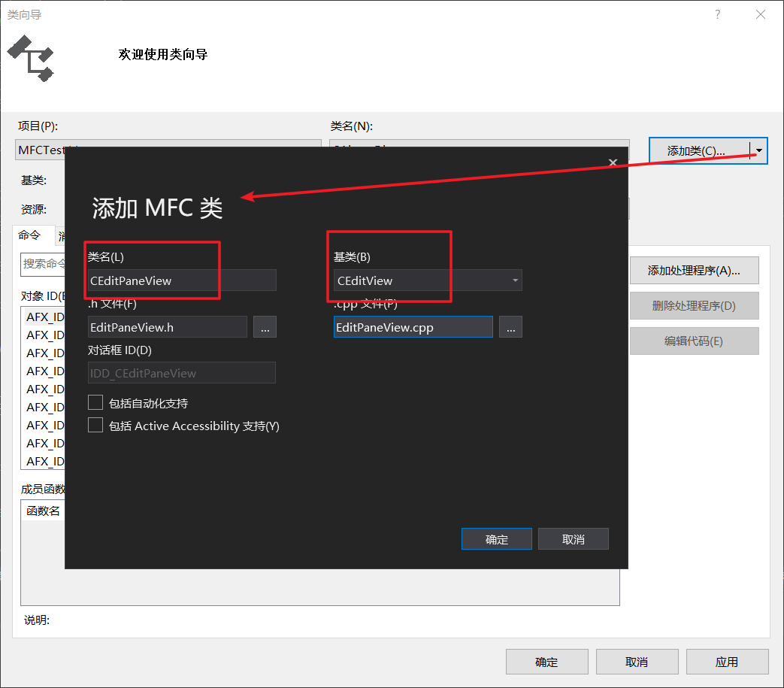The image size is (784, 688).
Task: Click the 搜索命令 search box
Action: 43,264
